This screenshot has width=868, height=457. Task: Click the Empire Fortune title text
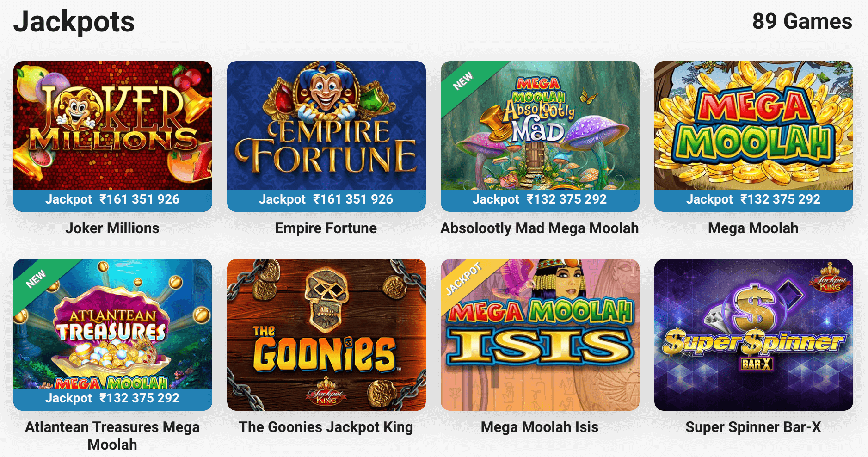click(x=326, y=228)
